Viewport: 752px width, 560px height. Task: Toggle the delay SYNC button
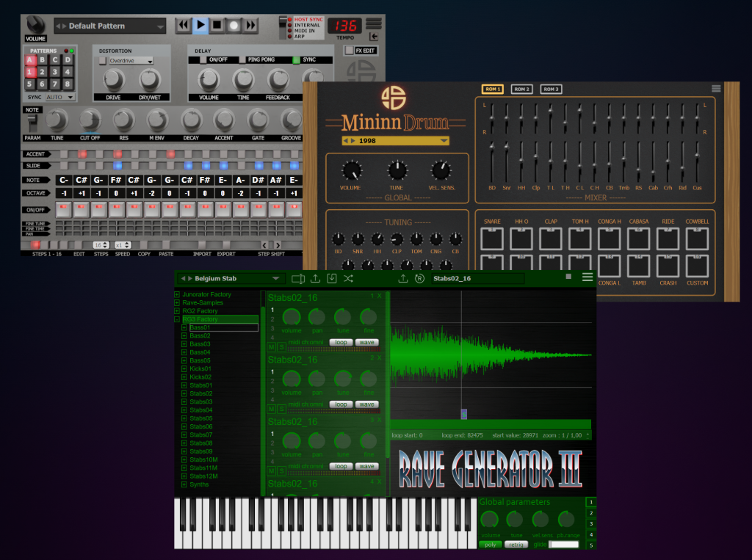pos(297,60)
